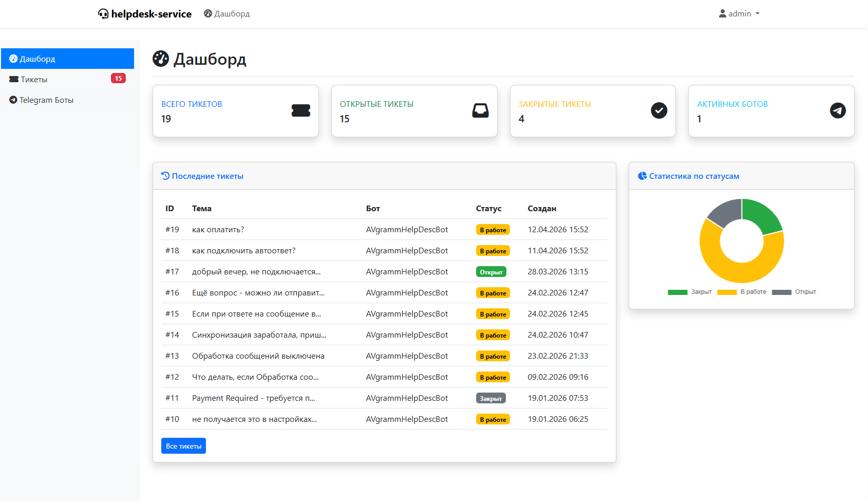Select Дашборд in the left sidebar
The image size is (868, 501).
pos(37,59)
